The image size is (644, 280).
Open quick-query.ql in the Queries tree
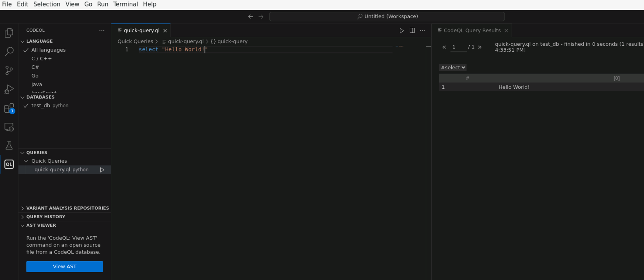pyautogui.click(x=52, y=170)
